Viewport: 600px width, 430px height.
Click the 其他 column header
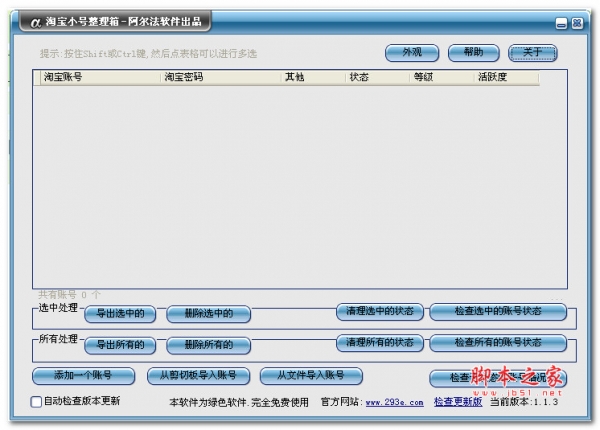point(313,77)
